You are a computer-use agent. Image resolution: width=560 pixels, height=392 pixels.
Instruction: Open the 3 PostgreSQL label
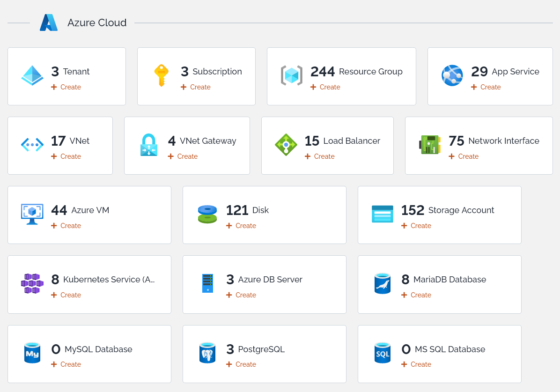255,349
